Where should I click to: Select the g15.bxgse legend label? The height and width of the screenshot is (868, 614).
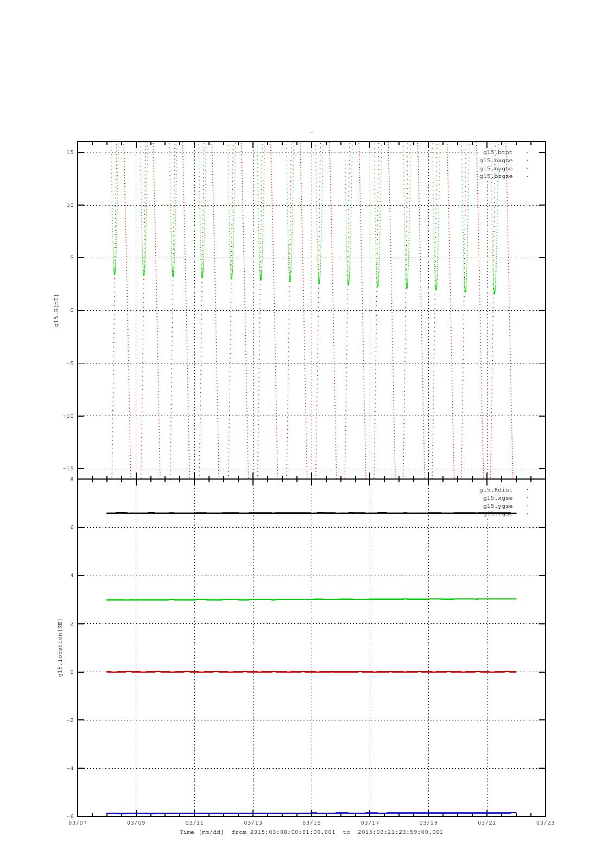496,161
